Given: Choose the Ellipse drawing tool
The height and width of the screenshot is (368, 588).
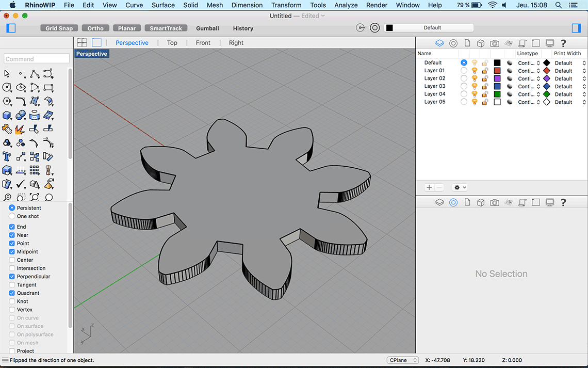Looking at the screenshot, I should pos(21,87).
